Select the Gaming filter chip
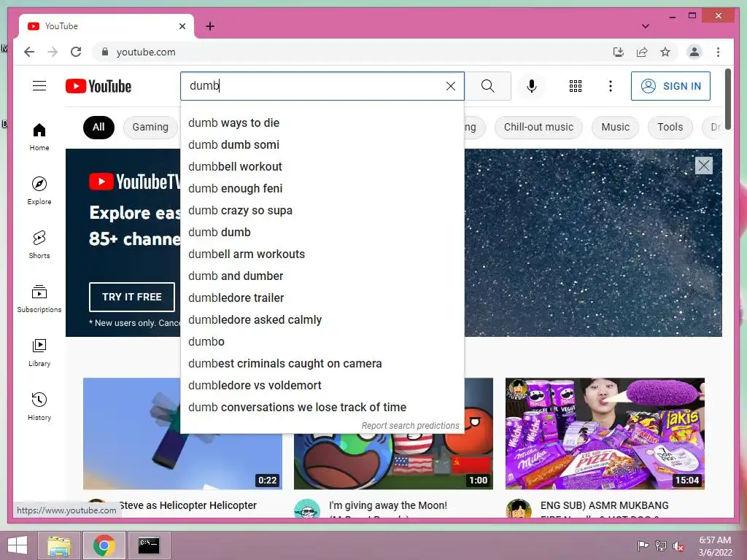 pos(150,127)
